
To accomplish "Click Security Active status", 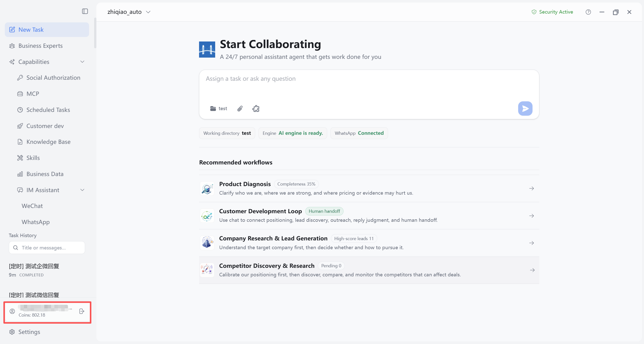I will click(552, 12).
